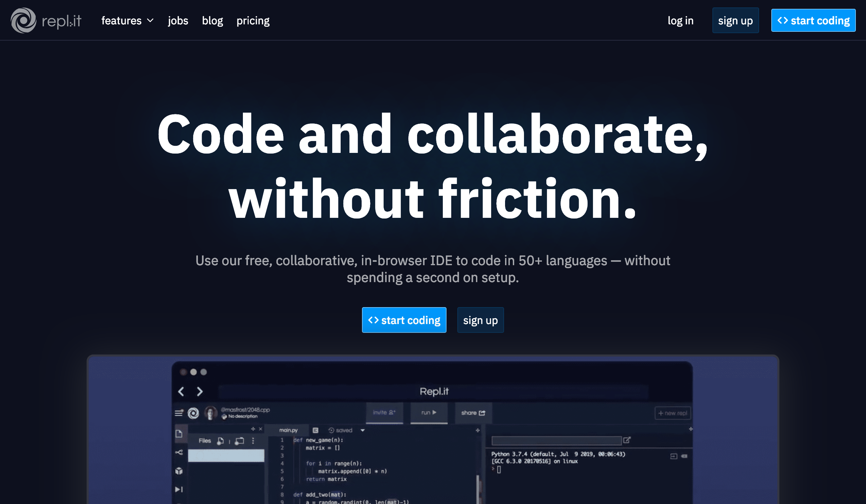
Task: Click the top-right start coding button
Action: [x=813, y=21]
